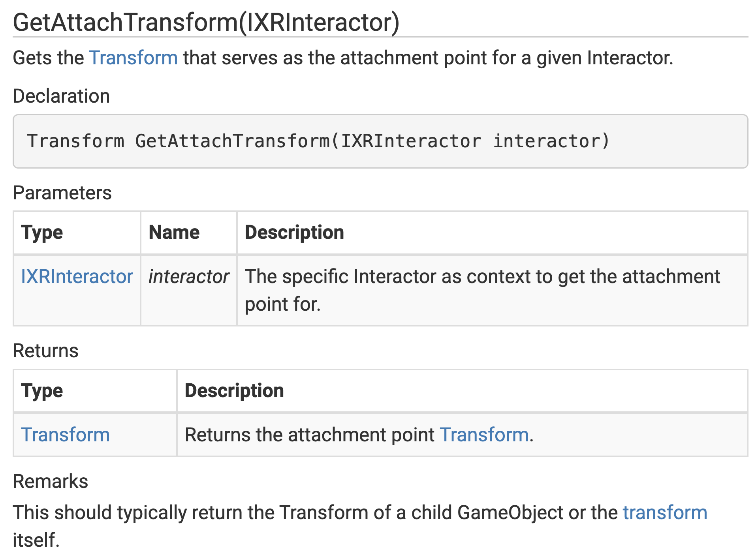The width and height of the screenshot is (756, 559).
Task: Follow the IXRInteractor type link in Parameters
Action: click(x=77, y=276)
